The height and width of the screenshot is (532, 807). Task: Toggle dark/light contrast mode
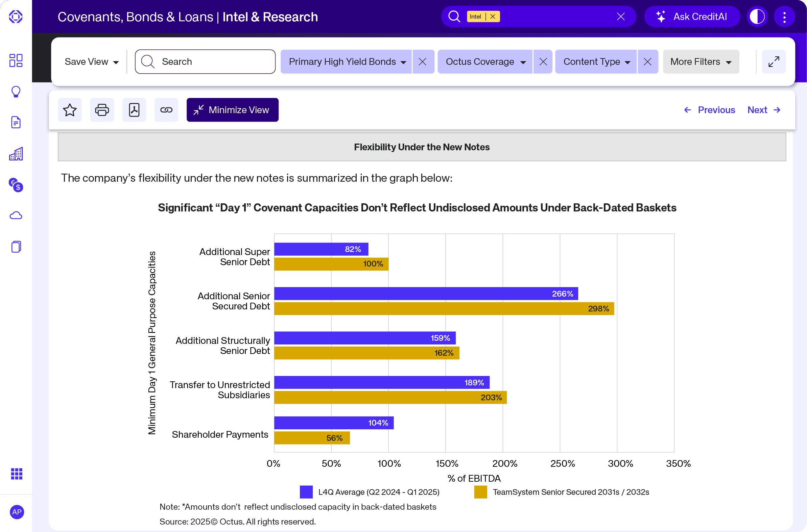click(757, 17)
